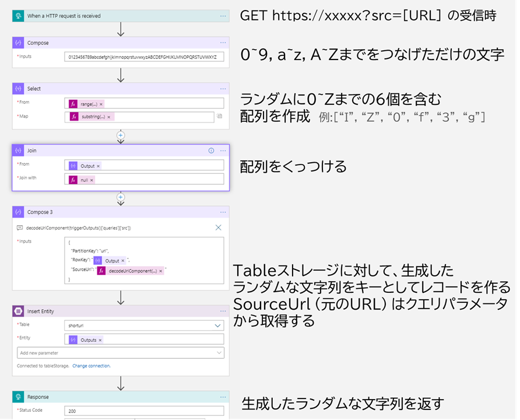Click the Join action icon
Image resolution: width=520 pixels, height=420 pixels.
tap(18, 150)
